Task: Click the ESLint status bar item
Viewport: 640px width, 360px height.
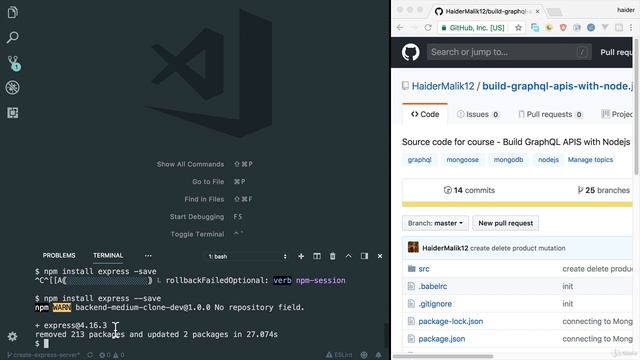Action: (x=339, y=355)
